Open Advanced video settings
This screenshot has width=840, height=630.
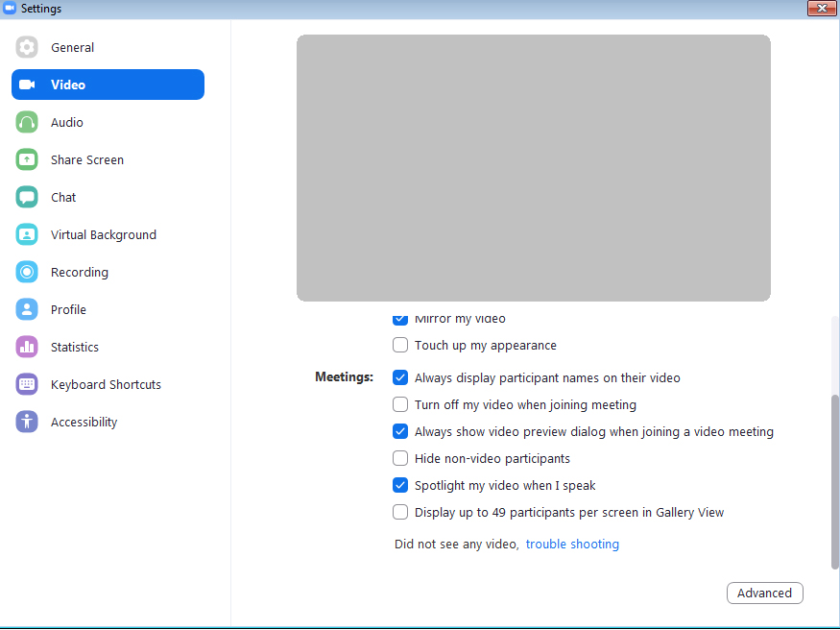[764, 594]
